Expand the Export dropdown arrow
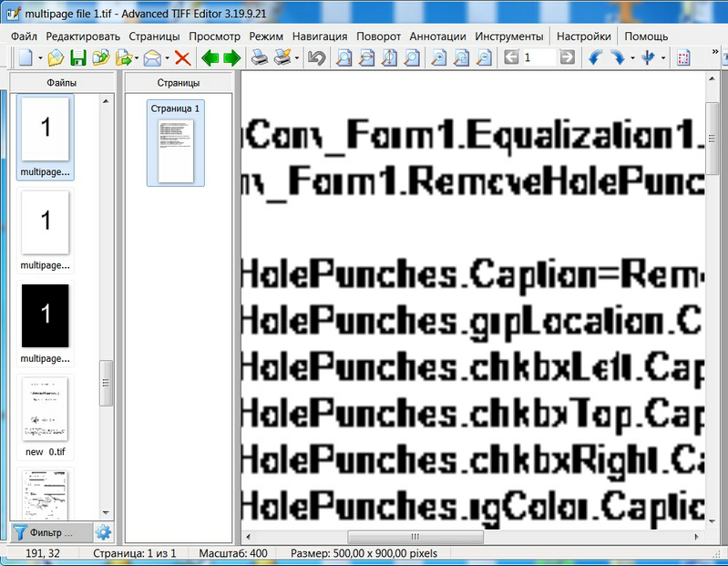Image resolution: width=728 pixels, height=566 pixels. pos(137,58)
